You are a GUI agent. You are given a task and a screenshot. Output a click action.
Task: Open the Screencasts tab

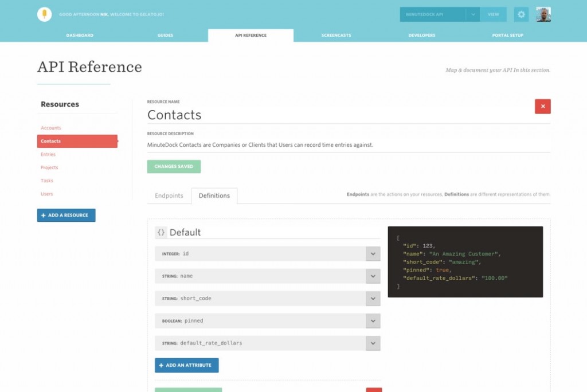[336, 35]
